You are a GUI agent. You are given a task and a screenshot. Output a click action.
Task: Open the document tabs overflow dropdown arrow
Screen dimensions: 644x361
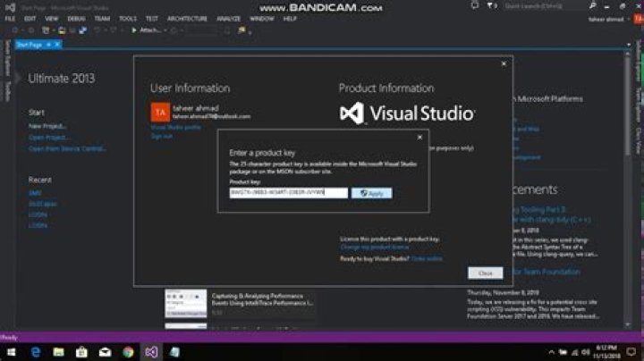(x=629, y=45)
